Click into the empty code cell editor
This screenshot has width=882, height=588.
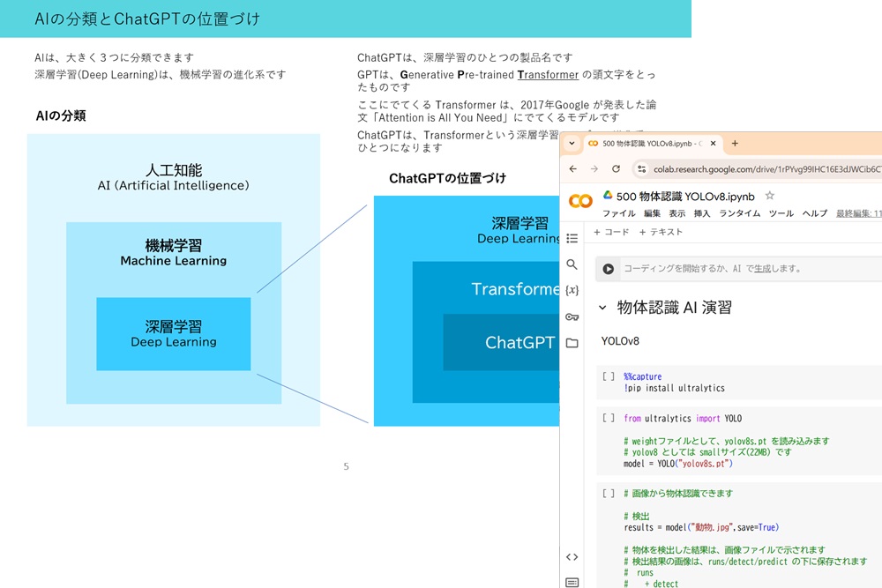coord(751,269)
